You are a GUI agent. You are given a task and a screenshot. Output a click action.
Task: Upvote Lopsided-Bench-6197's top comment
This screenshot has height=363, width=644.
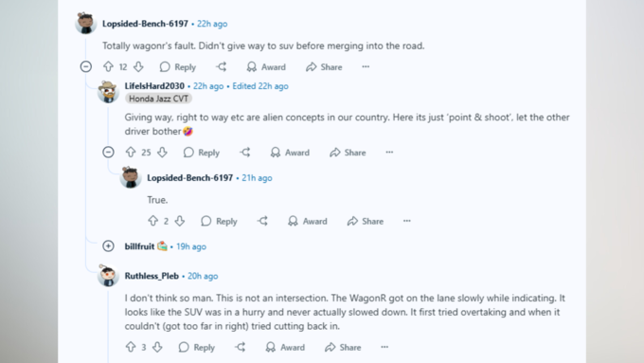pyautogui.click(x=108, y=66)
